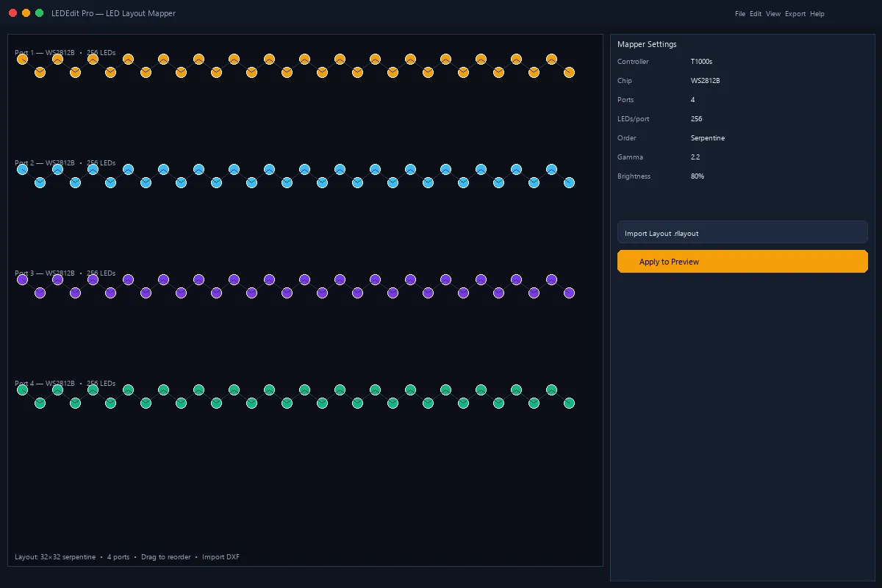
Task: Click the yellow minimize window button
Action: coord(26,13)
